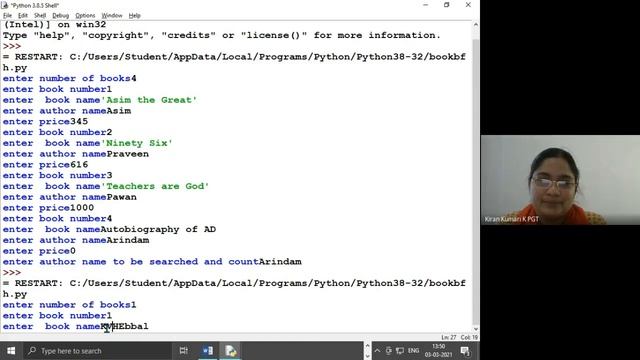This screenshot has width=640, height=360.
Task: Minimize the Python Shell window
Action: point(425,5)
